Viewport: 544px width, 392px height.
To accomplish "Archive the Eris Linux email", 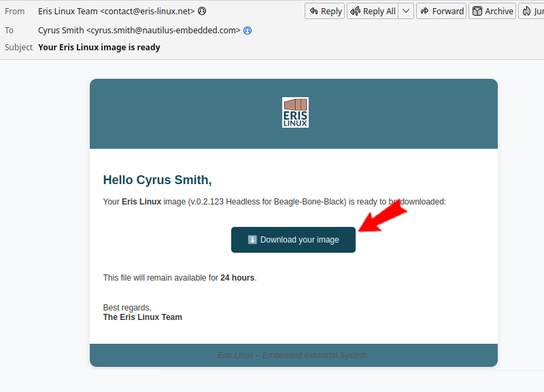I will point(492,11).
